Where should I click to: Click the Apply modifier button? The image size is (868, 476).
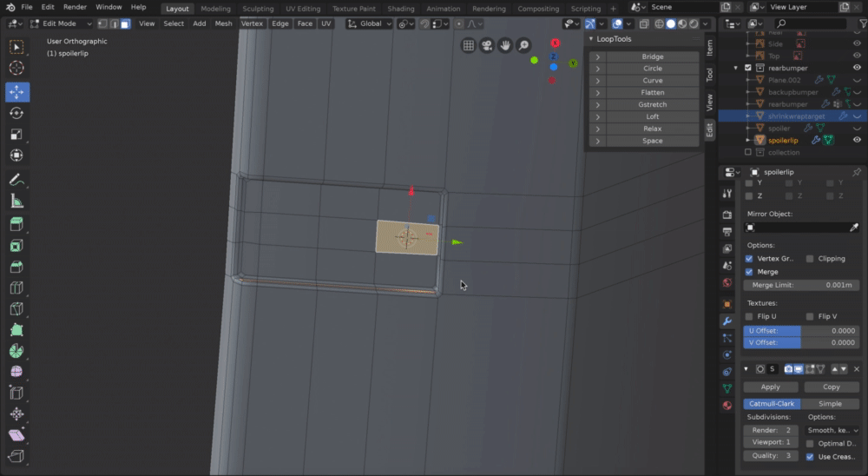point(770,387)
